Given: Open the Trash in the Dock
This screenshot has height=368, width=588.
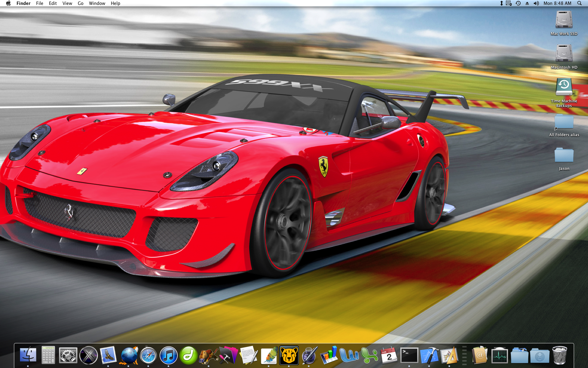Looking at the screenshot, I should coord(560,355).
